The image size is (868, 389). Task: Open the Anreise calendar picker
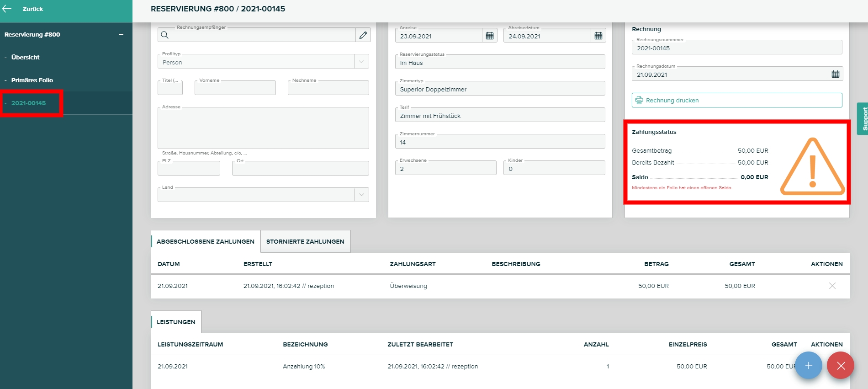coord(490,36)
